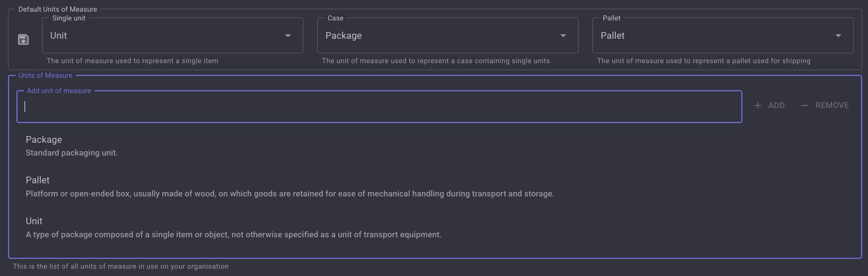This screenshot has height=276, width=868.
Task: Open the Single unit dropdown
Action: coord(172,35)
